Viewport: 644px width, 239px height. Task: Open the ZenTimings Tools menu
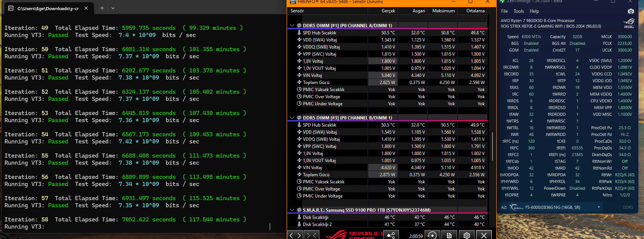(519, 11)
